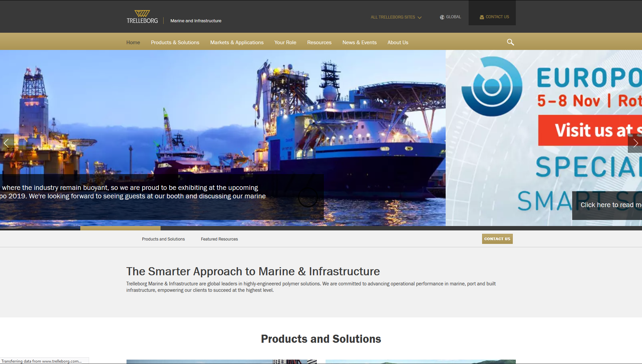Jump to Products and Solutions anchor
Screen dimensions: 642x364
(x=163, y=239)
